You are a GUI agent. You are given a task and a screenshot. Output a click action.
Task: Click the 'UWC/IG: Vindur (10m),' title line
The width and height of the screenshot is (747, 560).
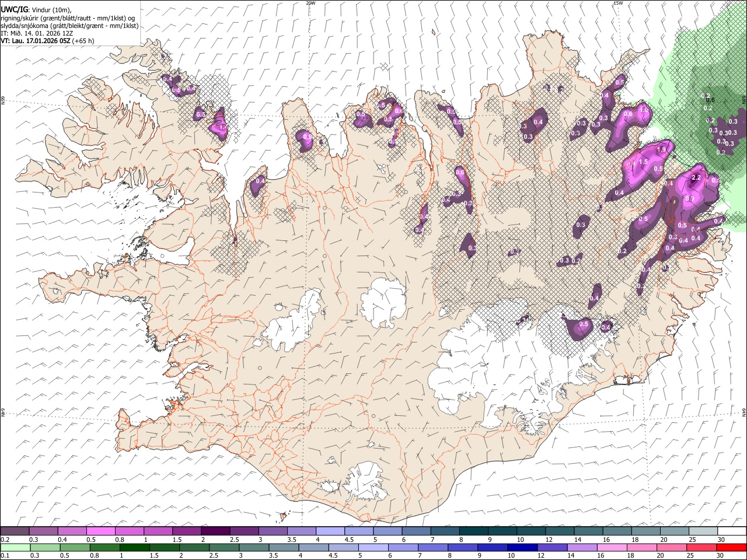[35, 10]
